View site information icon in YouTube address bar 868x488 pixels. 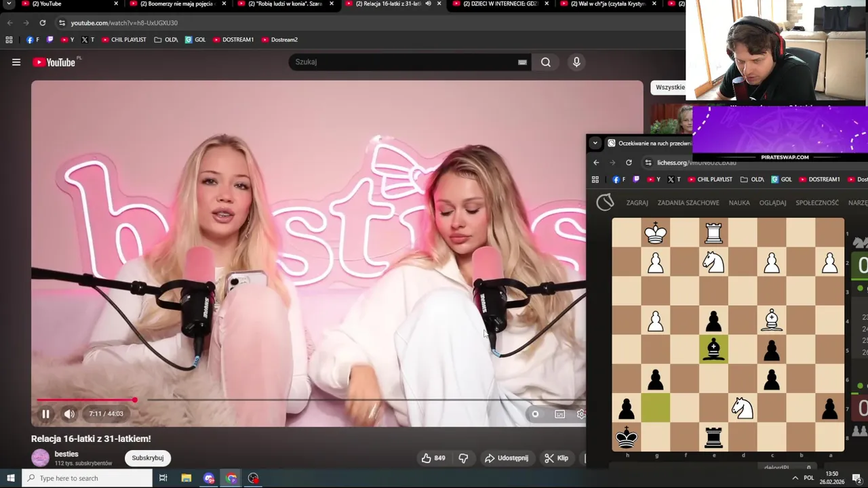tap(62, 23)
